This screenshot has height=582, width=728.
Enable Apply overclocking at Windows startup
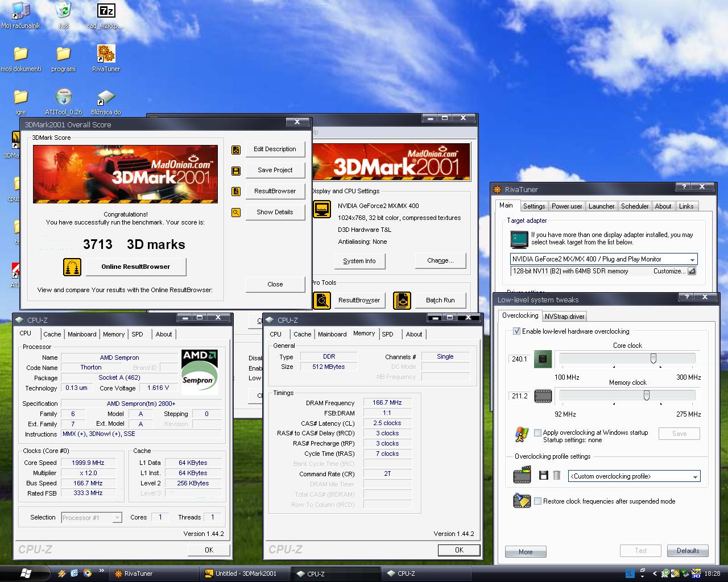point(537,433)
